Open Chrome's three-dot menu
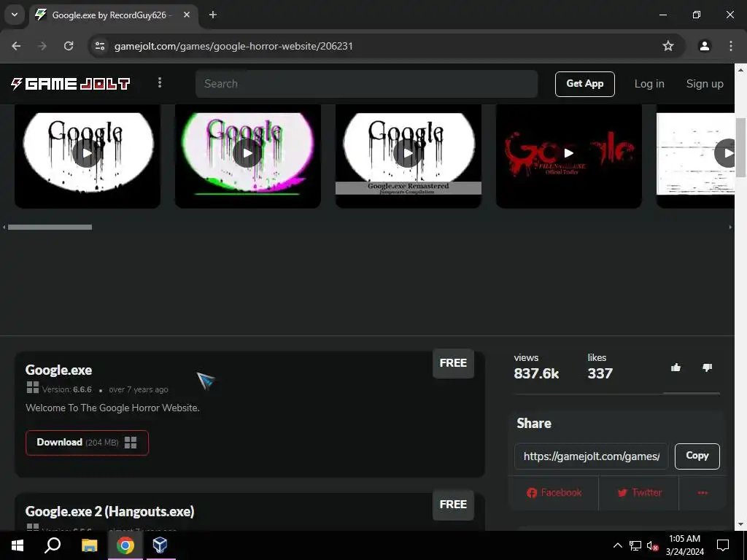The height and width of the screenshot is (560, 747). click(730, 46)
